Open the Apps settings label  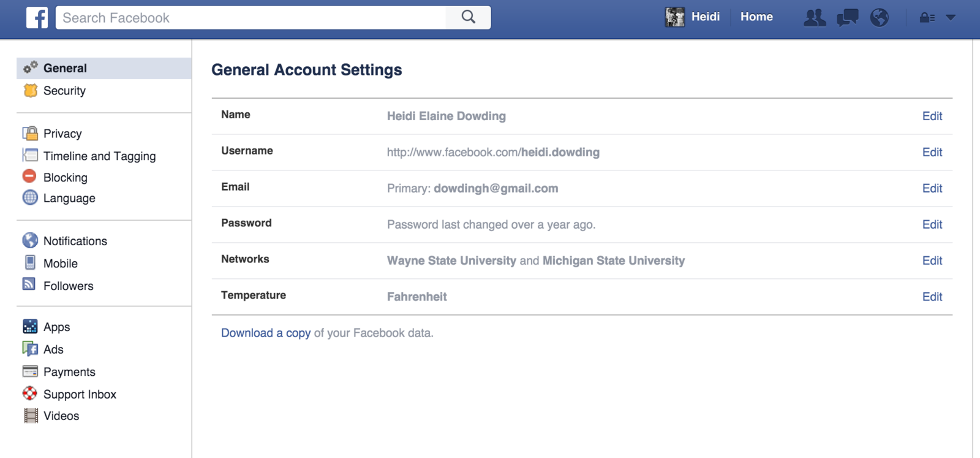coord(57,327)
